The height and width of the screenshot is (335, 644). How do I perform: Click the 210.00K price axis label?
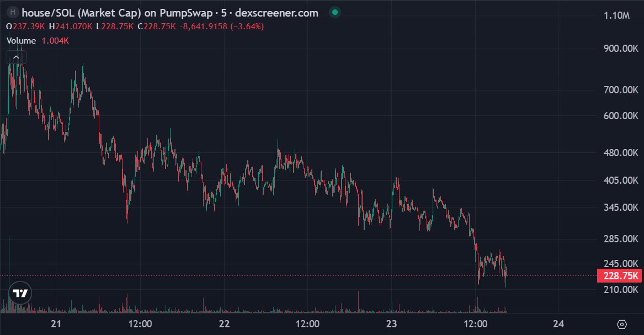(621, 290)
